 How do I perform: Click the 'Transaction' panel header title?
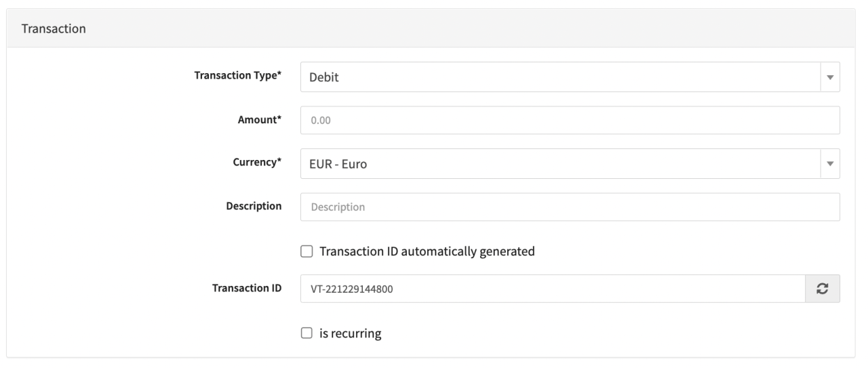coord(54,29)
